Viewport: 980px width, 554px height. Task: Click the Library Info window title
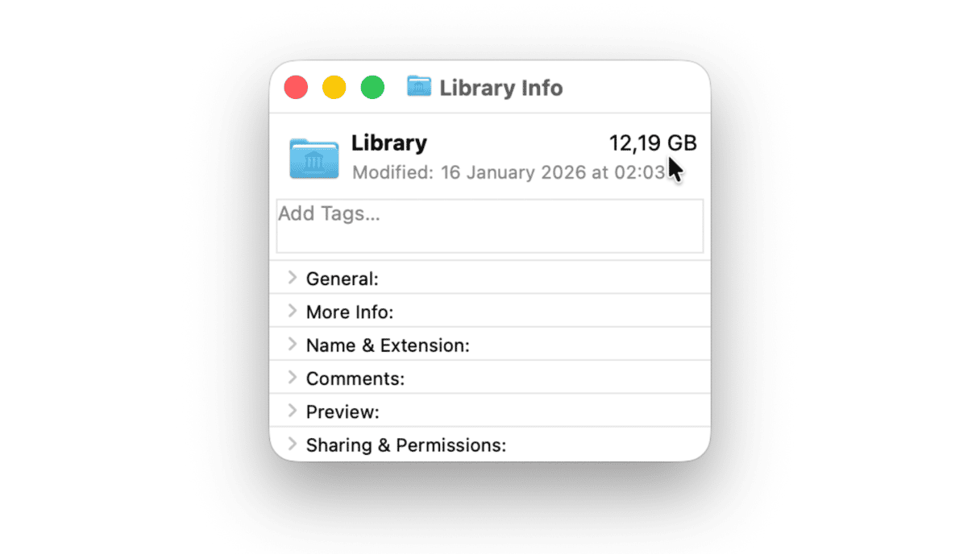(x=500, y=88)
